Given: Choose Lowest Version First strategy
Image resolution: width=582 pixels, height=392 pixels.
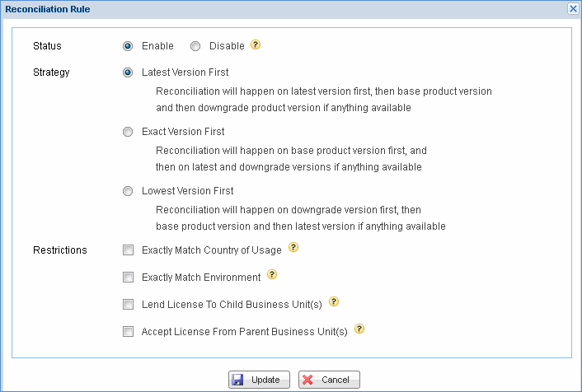Looking at the screenshot, I should [128, 191].
